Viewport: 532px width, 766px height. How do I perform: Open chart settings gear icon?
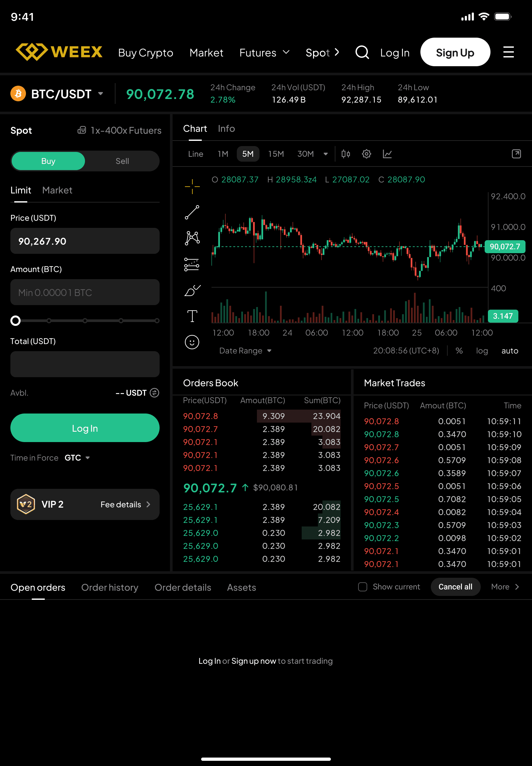point(366,154)
